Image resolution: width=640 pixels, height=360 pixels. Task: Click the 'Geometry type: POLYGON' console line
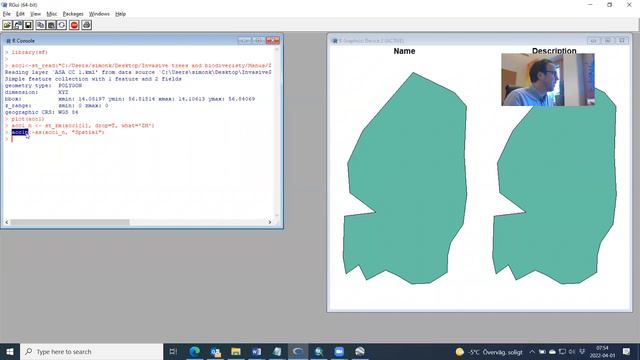43,86
